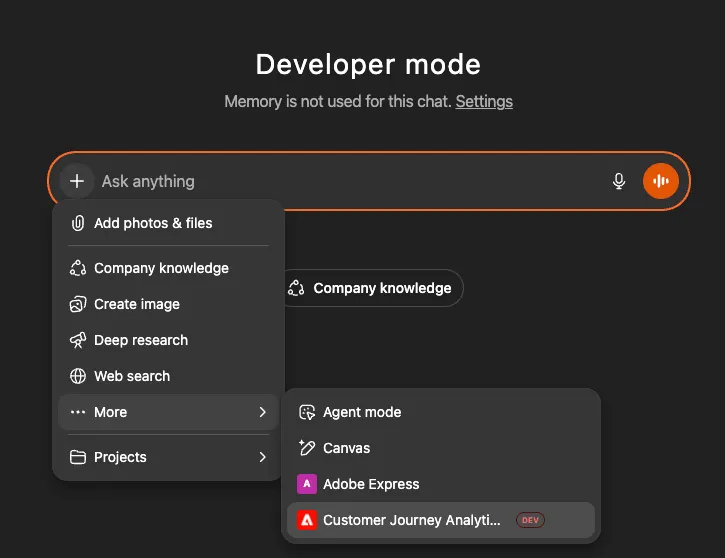Expand the Projects submenu chevron
The height and width of the screenshot is (558, 725).
[263, 457]
